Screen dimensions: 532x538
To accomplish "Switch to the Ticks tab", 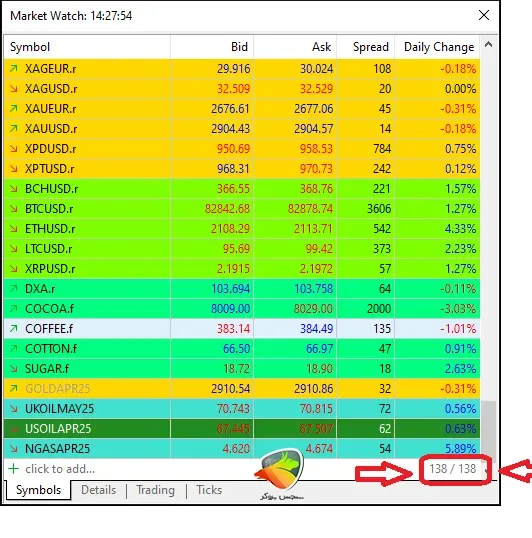I will click(209, 490).
